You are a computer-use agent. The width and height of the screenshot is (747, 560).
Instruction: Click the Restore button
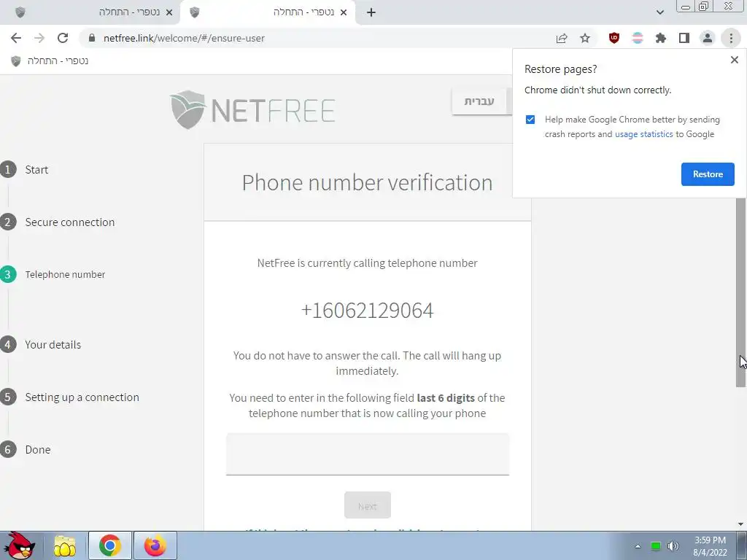pos(708,174)
